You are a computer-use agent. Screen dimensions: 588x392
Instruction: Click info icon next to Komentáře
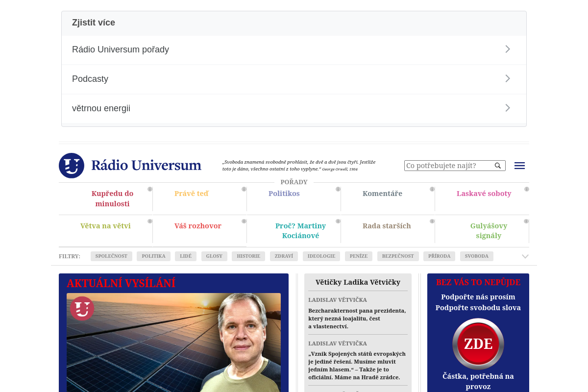coord(432,189)
